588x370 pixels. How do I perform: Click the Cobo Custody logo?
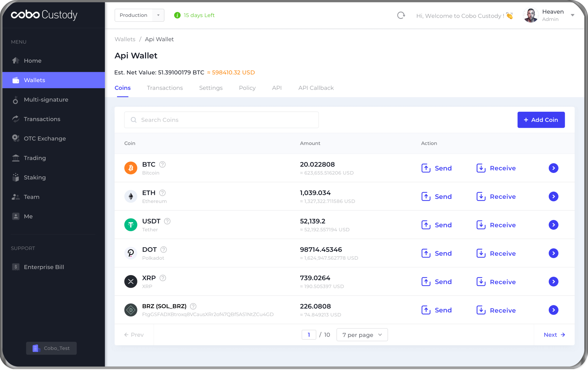(44, 15)
